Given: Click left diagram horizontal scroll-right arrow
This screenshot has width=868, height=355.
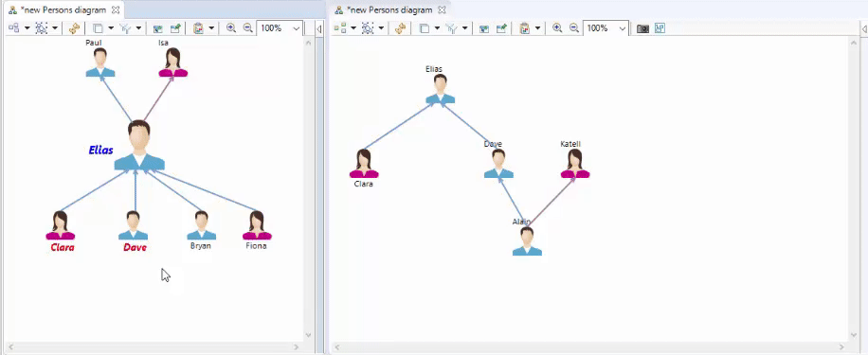Looking at the screenshot, I should [x=297, y=347].
